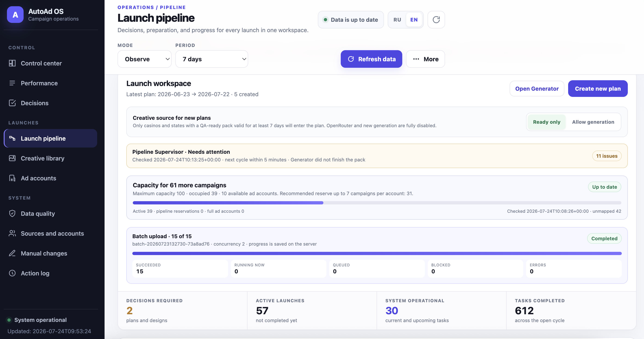Click the Succeeded 15 stat tile
Screen dimensions: 644x339
point(180,268)
